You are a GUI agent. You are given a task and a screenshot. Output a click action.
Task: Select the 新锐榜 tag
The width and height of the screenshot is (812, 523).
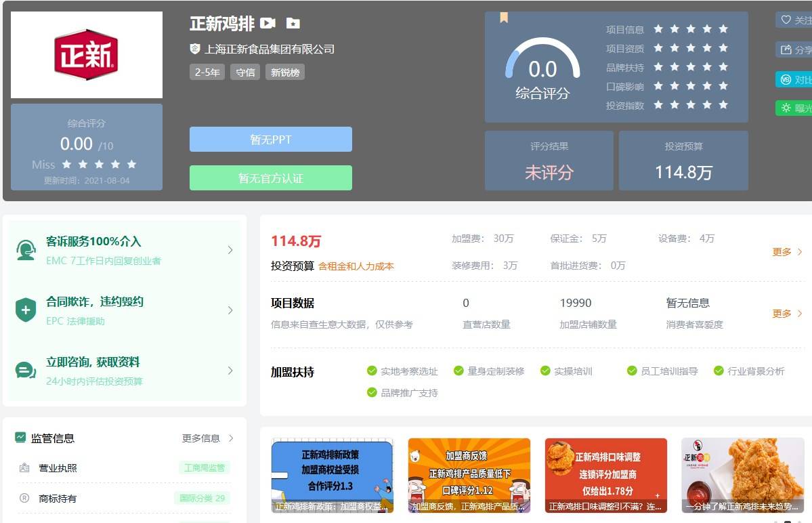click(285, 72)
